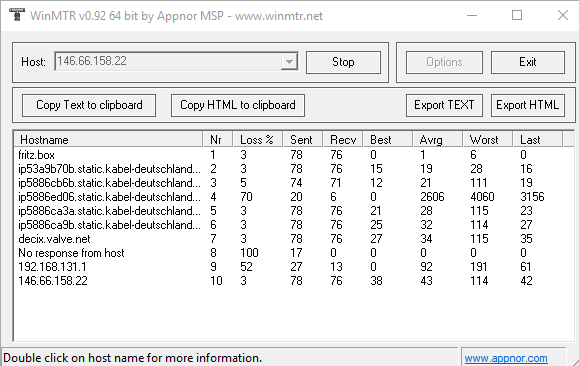
Task: Select the 192.168.131.1 hop row
Action: click(294, 267)
